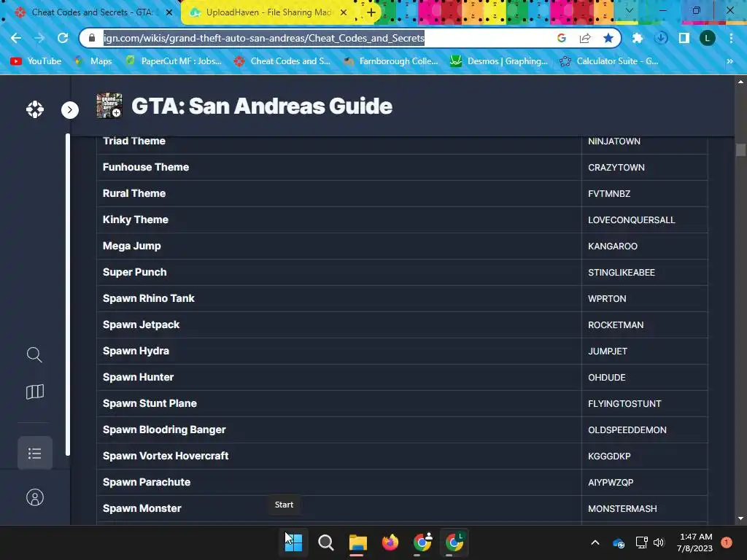747x560 pixels.
Task: Open the notification badge in the taskbar
Action: pos(727,542)
